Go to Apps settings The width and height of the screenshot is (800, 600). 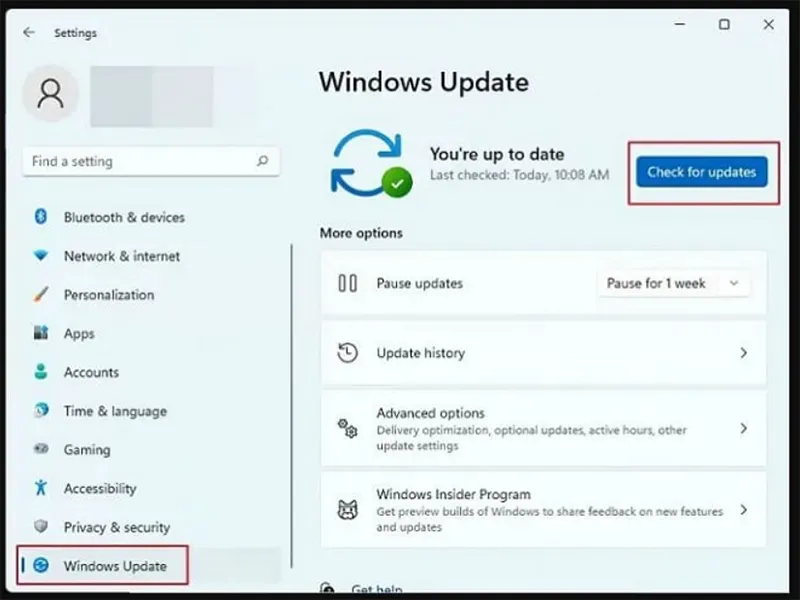click(79, 334)
